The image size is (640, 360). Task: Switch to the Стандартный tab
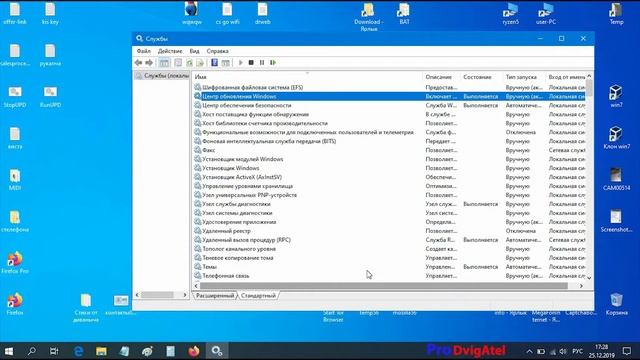pos(258,296)
